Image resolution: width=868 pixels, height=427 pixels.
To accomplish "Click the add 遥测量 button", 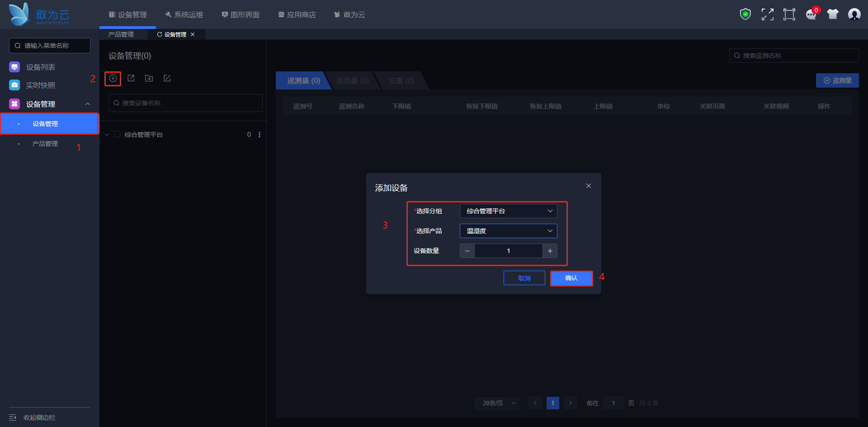I will [837, 80].
